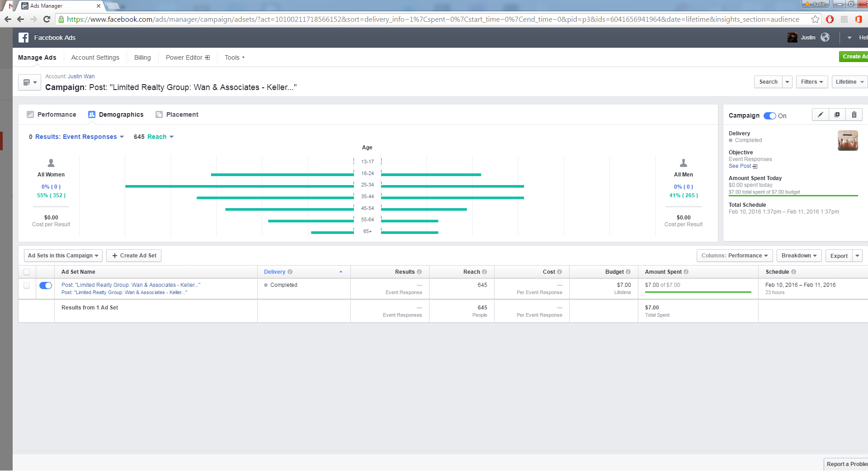The height and width of the screenshot is (471, 868).
Task: Click Justin's profile picture in header
Action: pos(792,38)
